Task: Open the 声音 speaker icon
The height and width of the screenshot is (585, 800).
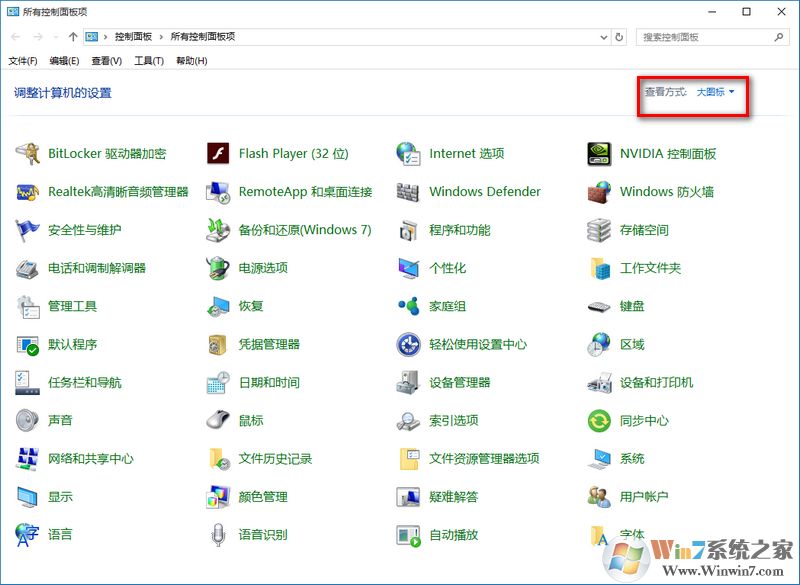Action: point(28,421)
